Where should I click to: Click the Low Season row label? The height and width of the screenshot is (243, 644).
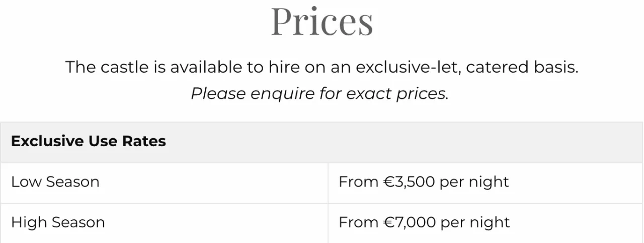coord(55,181)
